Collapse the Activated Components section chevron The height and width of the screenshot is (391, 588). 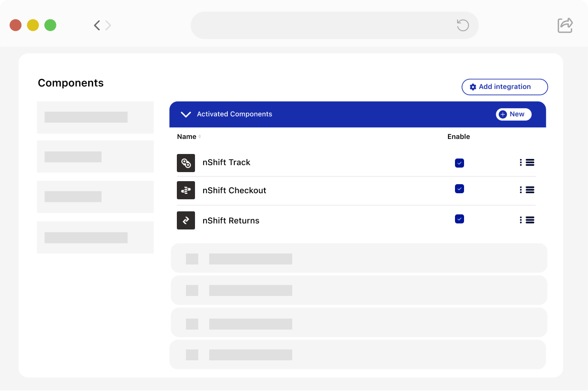[185, 114]
